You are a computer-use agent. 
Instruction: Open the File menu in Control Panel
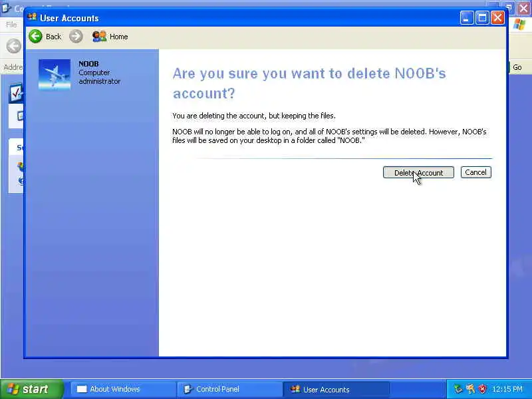(x=11, y=25)
